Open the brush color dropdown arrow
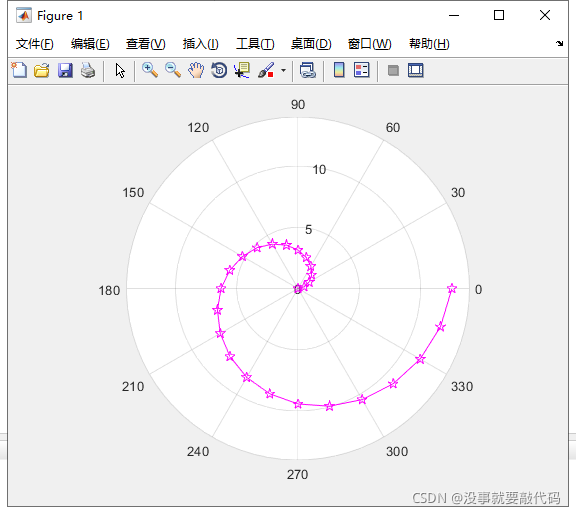This screenshot has height=514, width=576. (x=283, y=70)
